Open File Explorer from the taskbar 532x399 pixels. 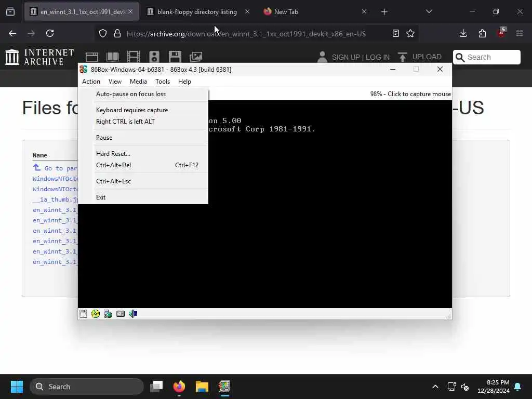coord(202,387)
